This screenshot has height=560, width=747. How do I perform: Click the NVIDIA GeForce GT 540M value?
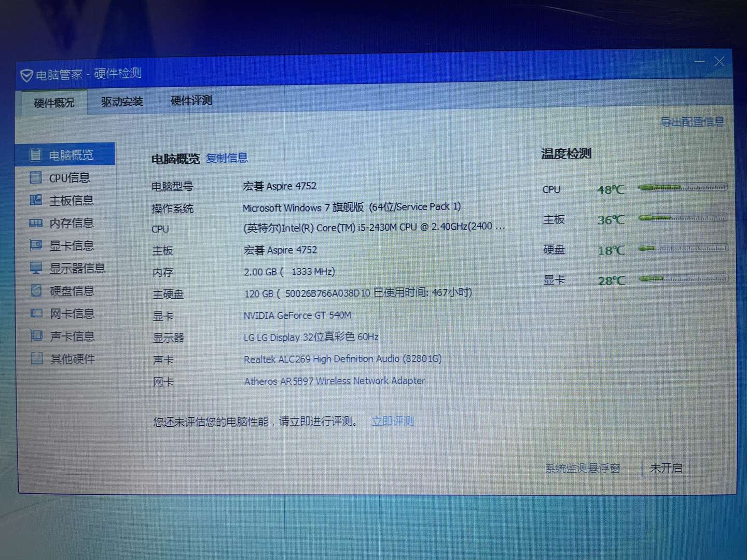pyautogui.click(x=297, y=315)
